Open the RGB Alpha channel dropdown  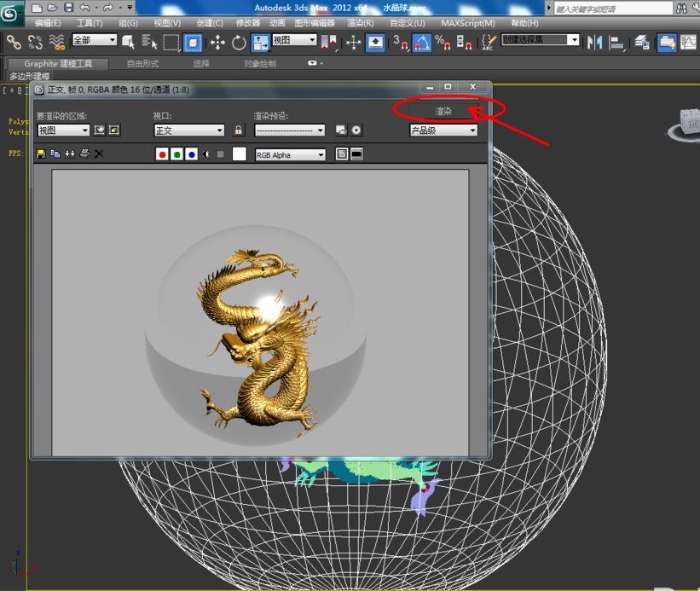point(290,155)
